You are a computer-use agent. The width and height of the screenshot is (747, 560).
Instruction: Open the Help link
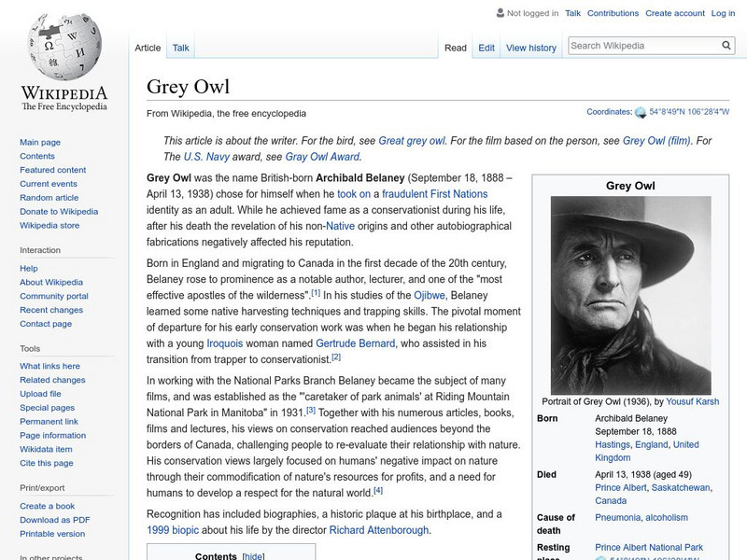(29, 268)
